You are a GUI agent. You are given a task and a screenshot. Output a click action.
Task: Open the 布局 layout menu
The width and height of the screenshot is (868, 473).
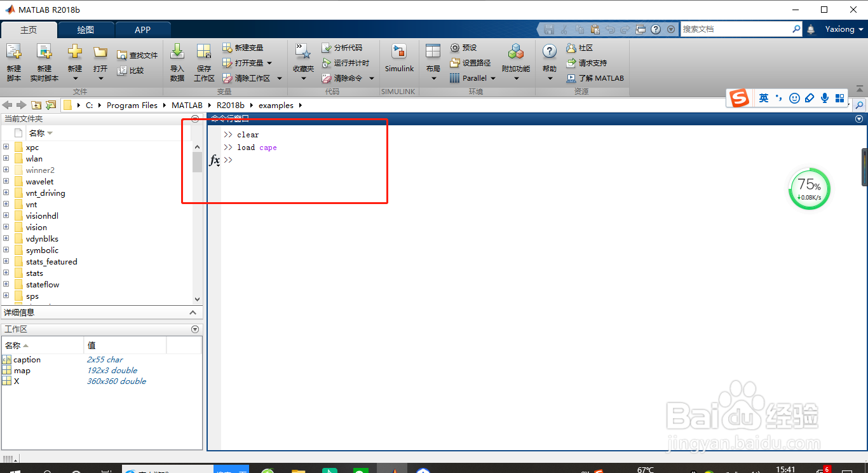click(433, 62)
